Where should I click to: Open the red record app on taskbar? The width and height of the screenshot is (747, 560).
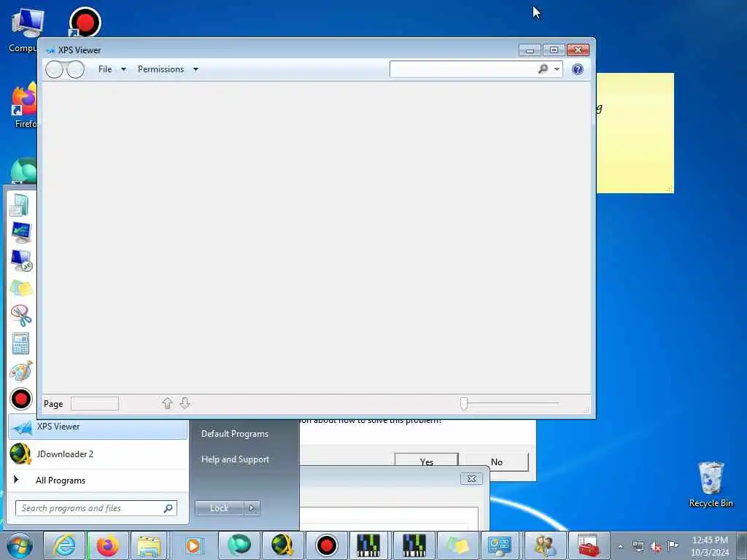click(x=327, y=545)
